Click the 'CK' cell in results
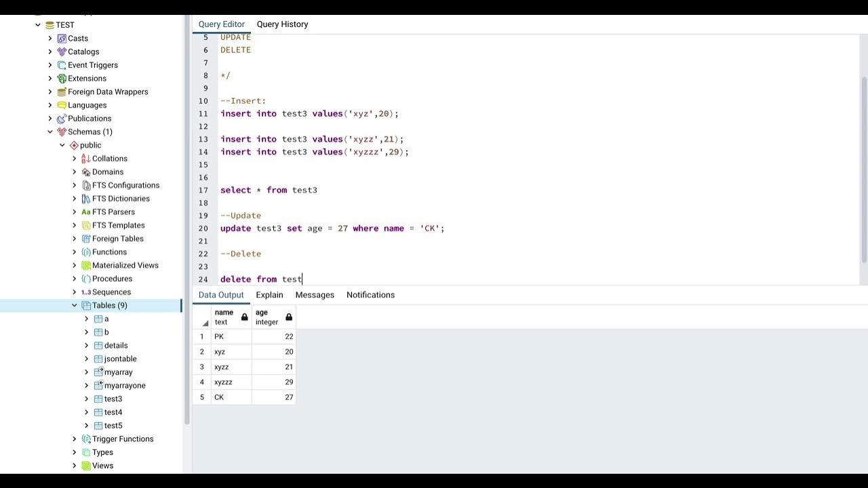This screenshot has width=868, height=488. pos(231,397)
